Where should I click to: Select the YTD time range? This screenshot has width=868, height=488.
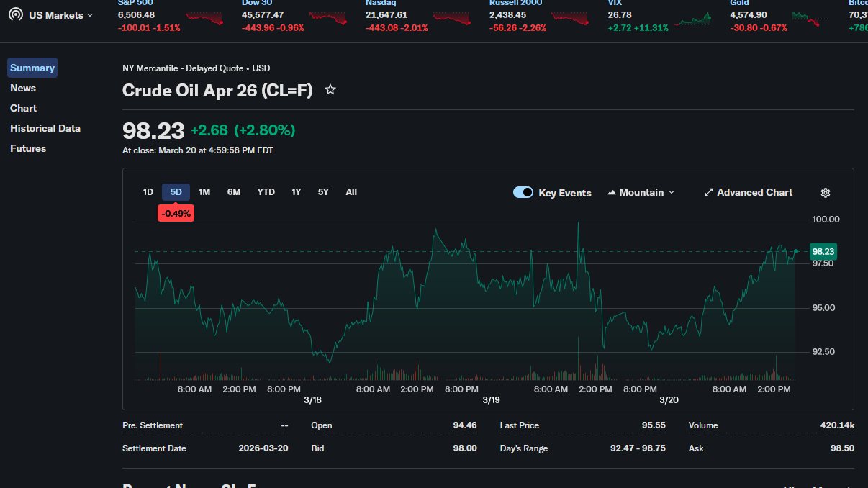pyautogui.click(x=266, y=192)
